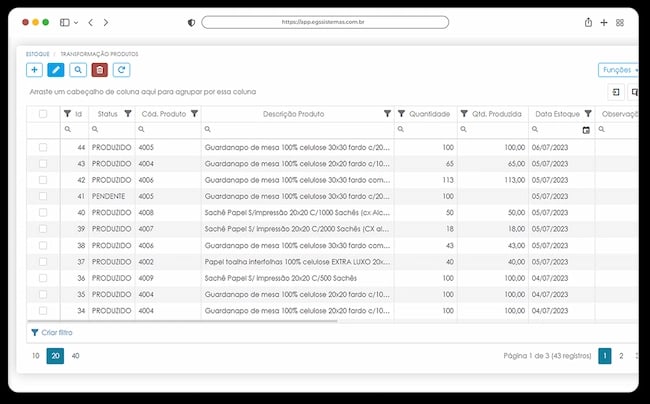Open the filter icon on Qtd. Produzida column

coord(464,114)
